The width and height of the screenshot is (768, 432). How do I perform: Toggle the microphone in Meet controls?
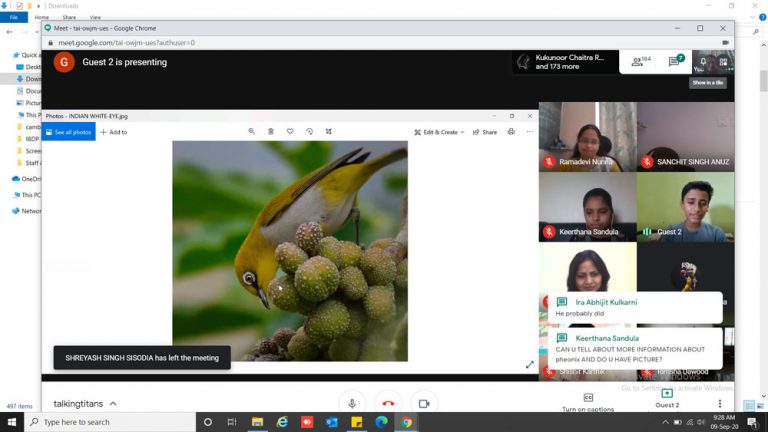[x=352, y=403]
